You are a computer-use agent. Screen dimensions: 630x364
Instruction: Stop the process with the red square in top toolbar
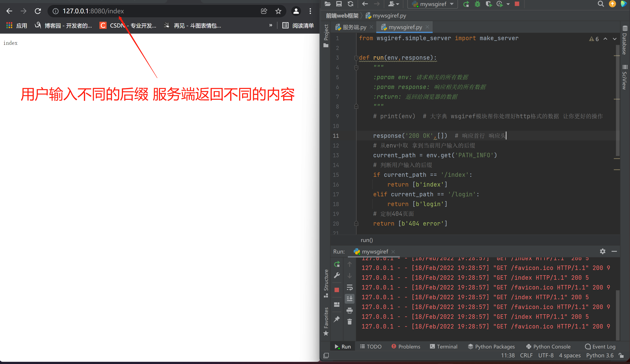click(x=517, y=4)
